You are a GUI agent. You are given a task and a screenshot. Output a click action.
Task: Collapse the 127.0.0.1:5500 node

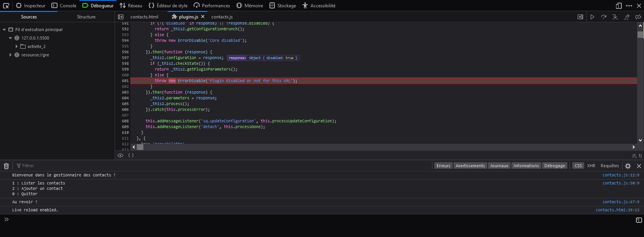(10, 38)
